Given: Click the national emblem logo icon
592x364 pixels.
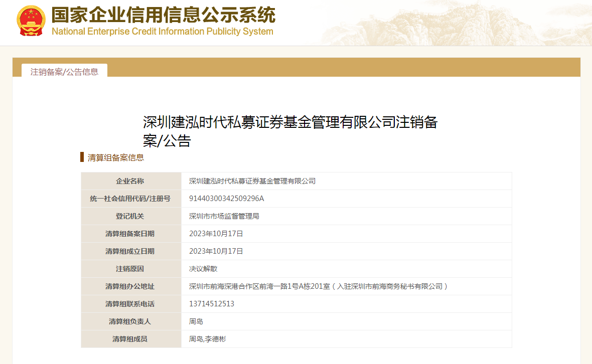Looking at the screenshot, I should pos(31,21).
